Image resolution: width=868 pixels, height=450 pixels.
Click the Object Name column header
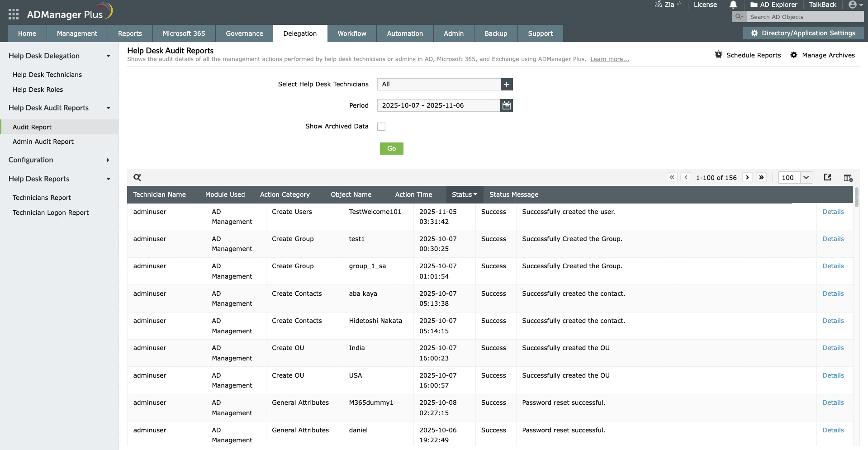351,194
